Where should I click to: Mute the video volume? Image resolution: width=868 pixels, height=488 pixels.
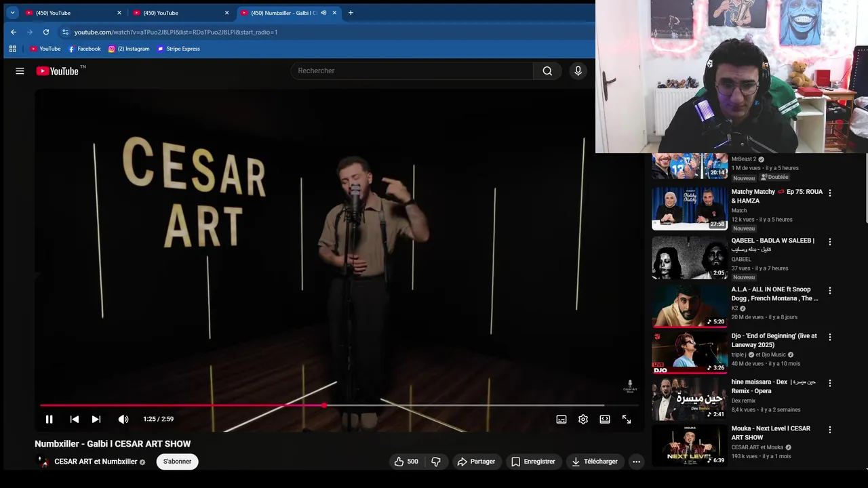[123, 420]
